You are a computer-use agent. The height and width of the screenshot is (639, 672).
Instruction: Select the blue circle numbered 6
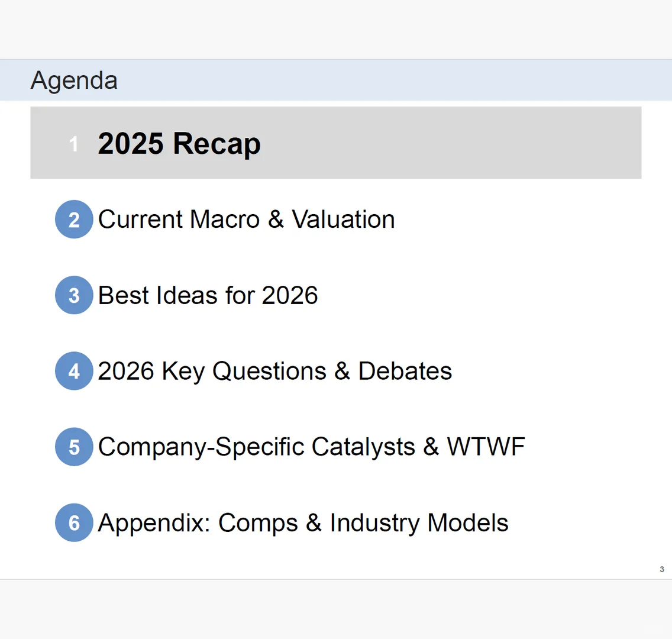click(x=74, y=522)
